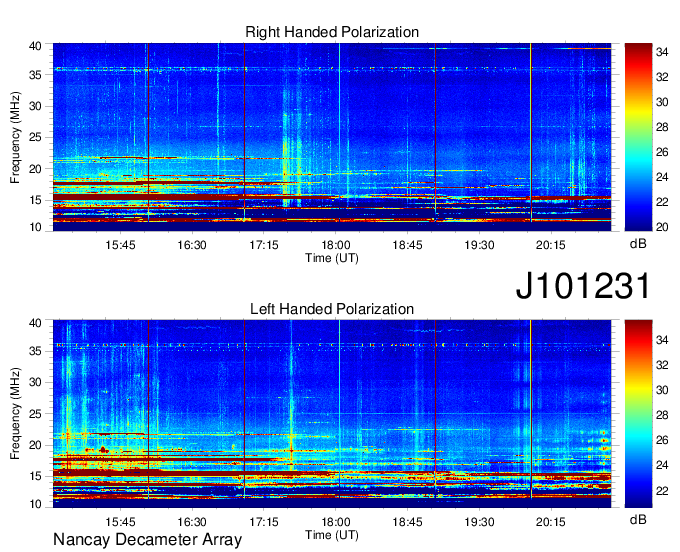
Task: Click the dB unit label under the upper color bar
Action: [x=638, y=244]
